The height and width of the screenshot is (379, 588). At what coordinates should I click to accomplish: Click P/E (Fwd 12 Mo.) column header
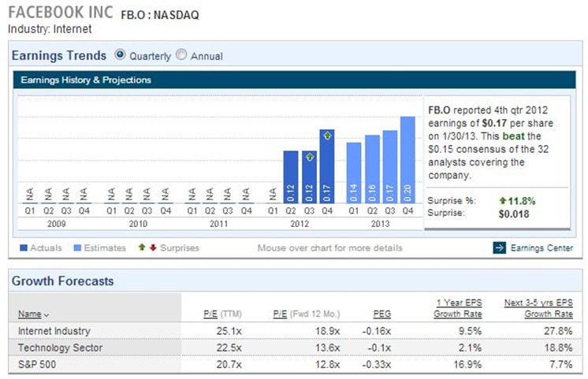pos(305,314)
